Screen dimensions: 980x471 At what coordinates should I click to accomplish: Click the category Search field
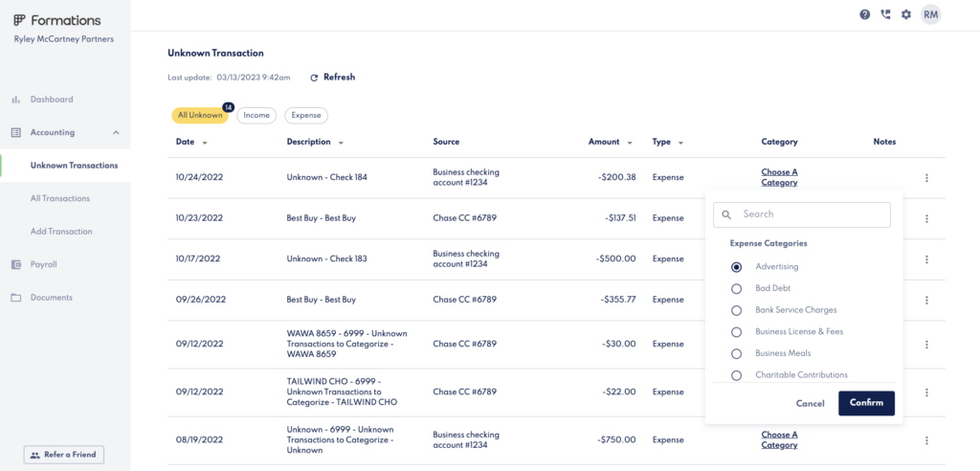[802, 214]
